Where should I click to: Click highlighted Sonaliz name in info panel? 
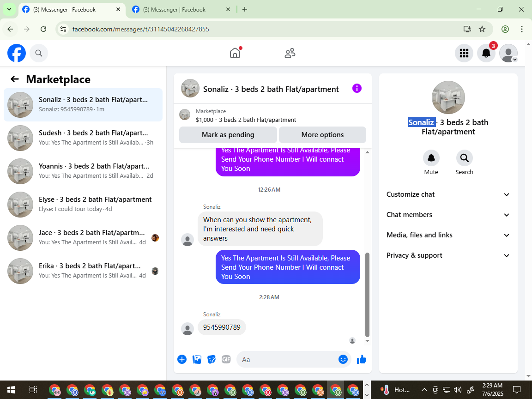click(x=421, y=122)
